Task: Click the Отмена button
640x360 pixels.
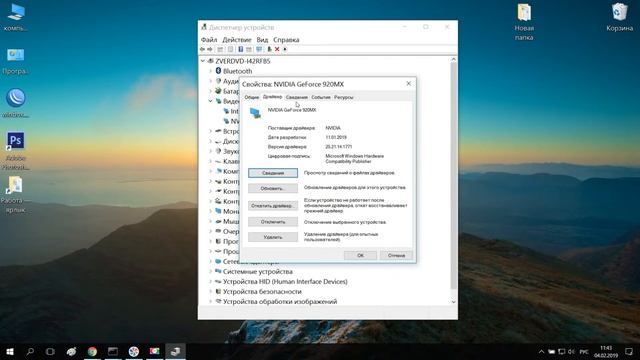Action: tap(396, 256)
